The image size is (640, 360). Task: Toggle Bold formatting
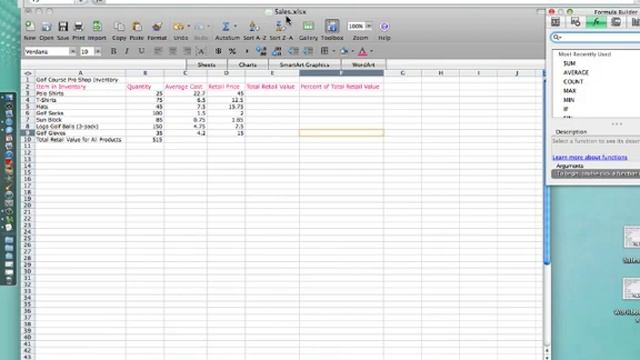tap(113, 51)
